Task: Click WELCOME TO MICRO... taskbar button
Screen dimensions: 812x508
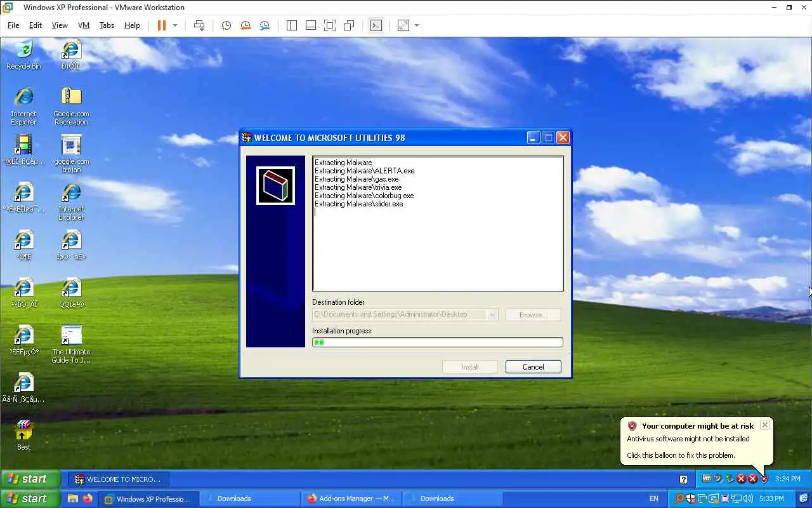Action: coord(119,479)
